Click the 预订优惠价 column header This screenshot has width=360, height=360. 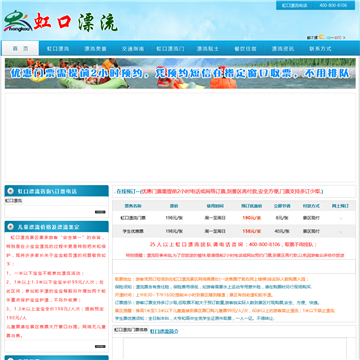252,206
